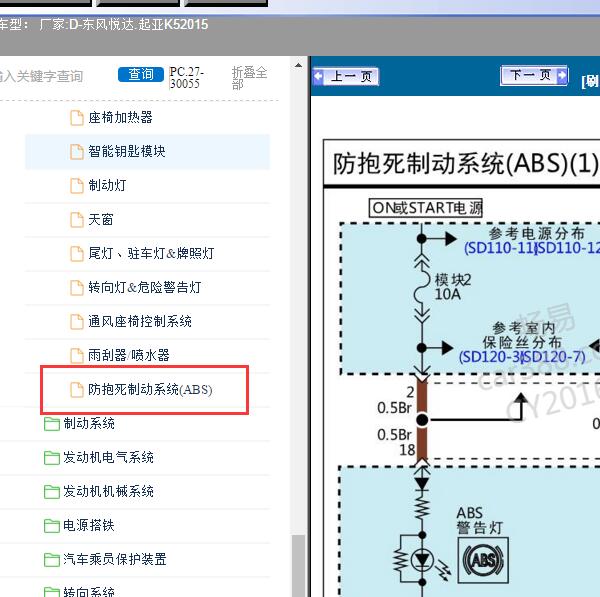Open the 雨刮器/喷水器 document
Image resolution: width=600 pixels, height=597 pixels.
[129, 355]
